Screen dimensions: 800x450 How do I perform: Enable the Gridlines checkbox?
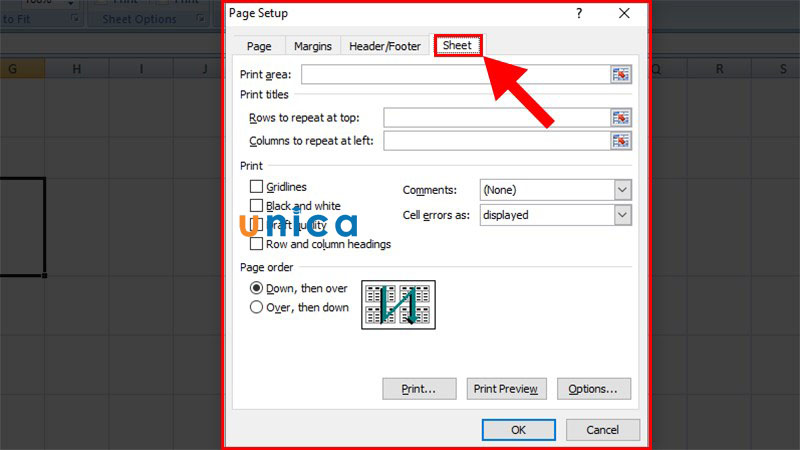[256, 187]
